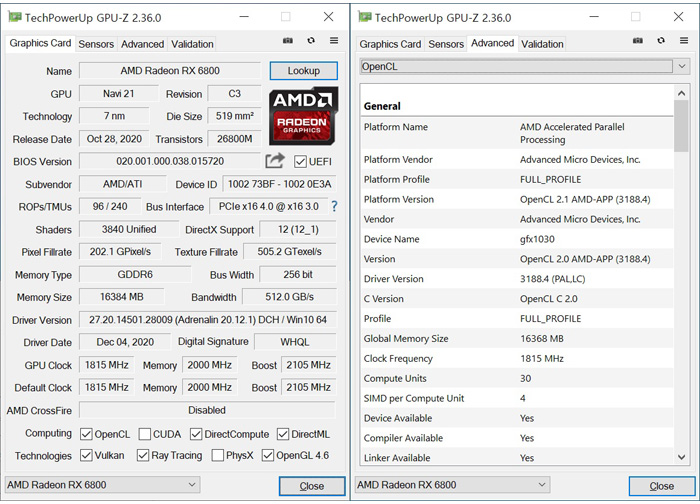Open the hamburger menu in left window
700x504 pixels.
click(x=333, y=41)
